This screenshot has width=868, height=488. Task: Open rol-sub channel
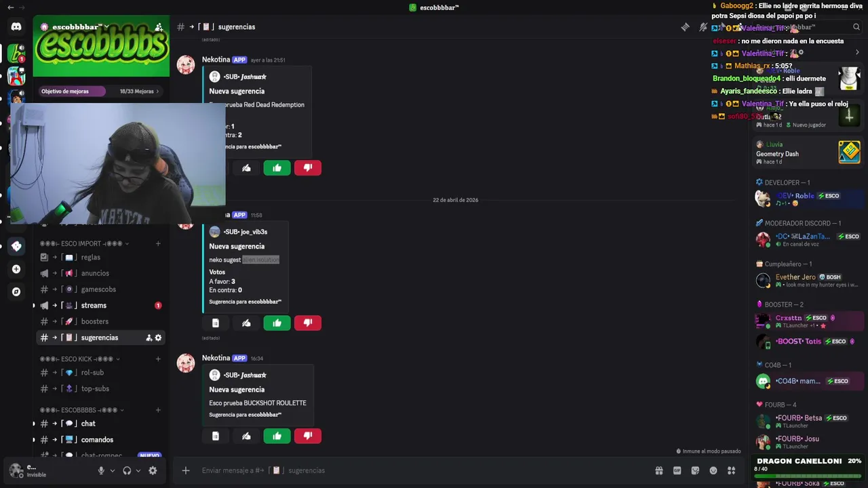pos(100,373)
